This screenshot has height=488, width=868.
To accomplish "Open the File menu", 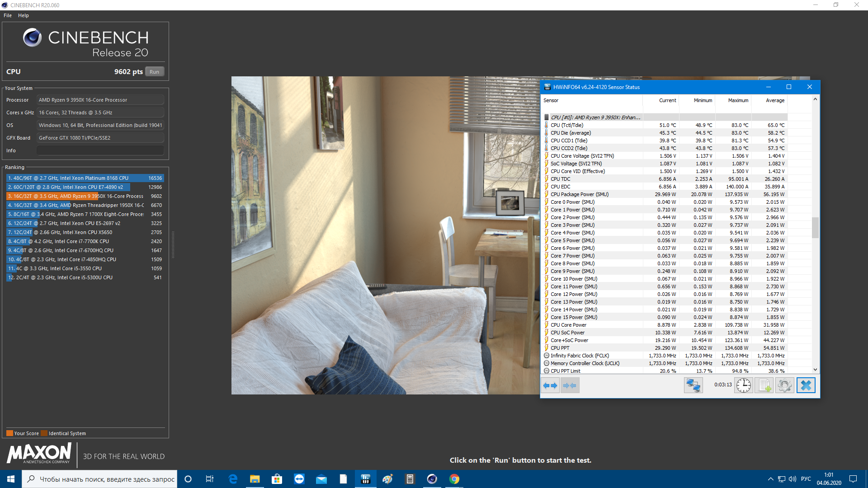I will (8, 15).
